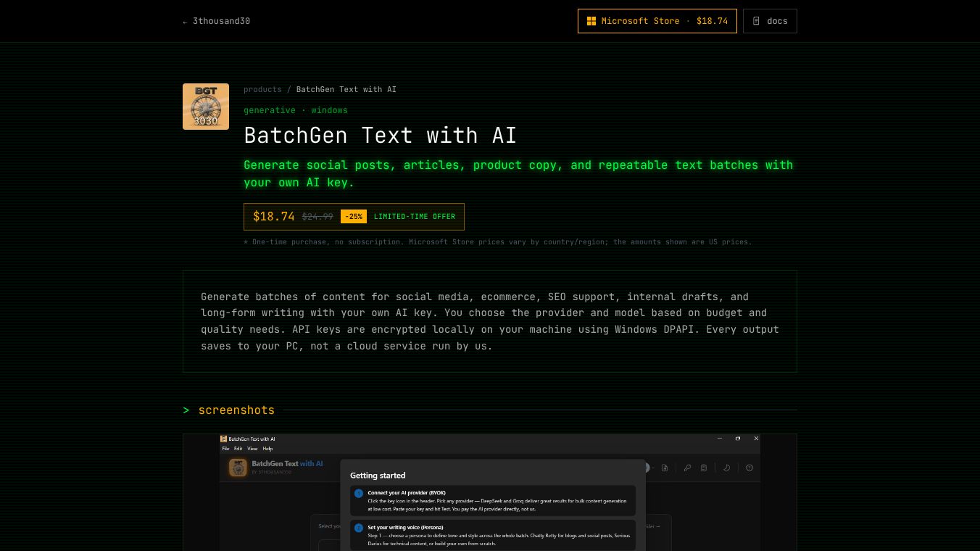Open the docs page button
The width and height of the screenshot is (980, 551).
pos(770,21)
